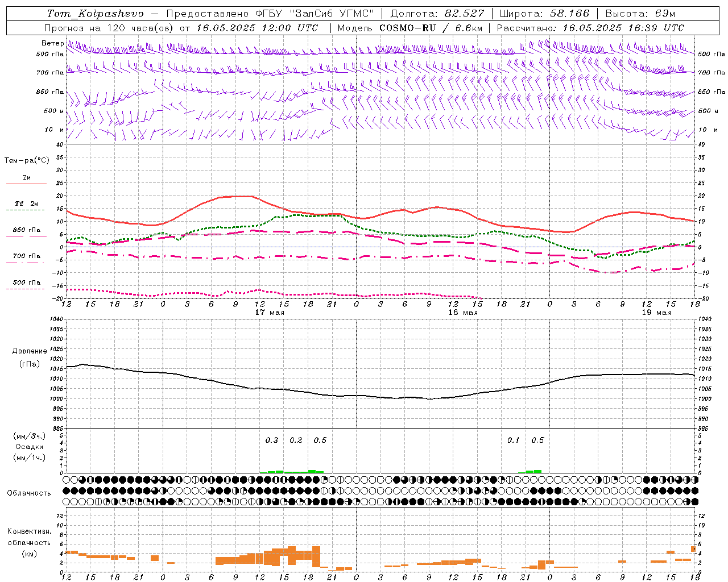
Task: Click the Конвективн. convective cloud label
Action: click(30, 531)
